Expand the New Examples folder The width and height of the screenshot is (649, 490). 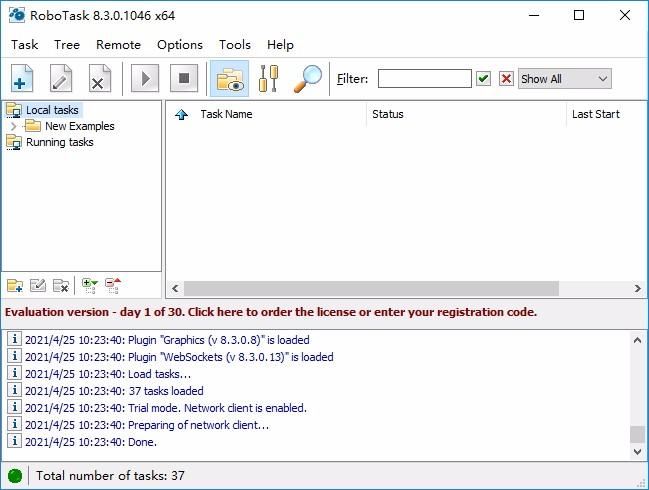13,126
